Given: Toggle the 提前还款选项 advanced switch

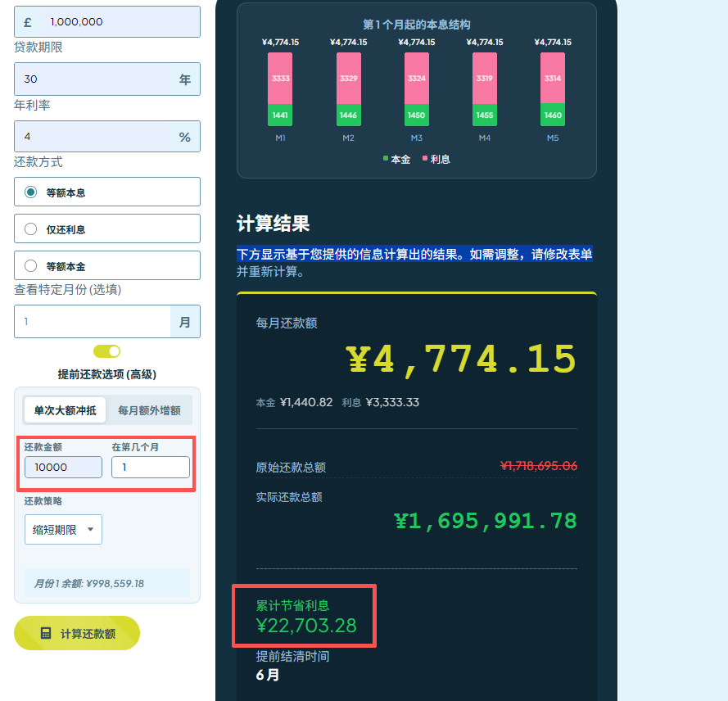Looking at the screenshot, I should [106, 350].
